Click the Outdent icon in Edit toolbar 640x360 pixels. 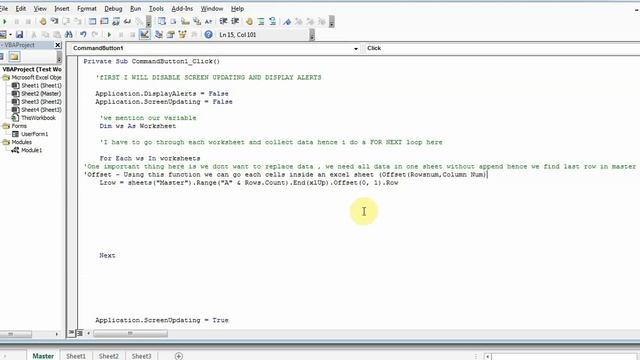tap(235, 21)
